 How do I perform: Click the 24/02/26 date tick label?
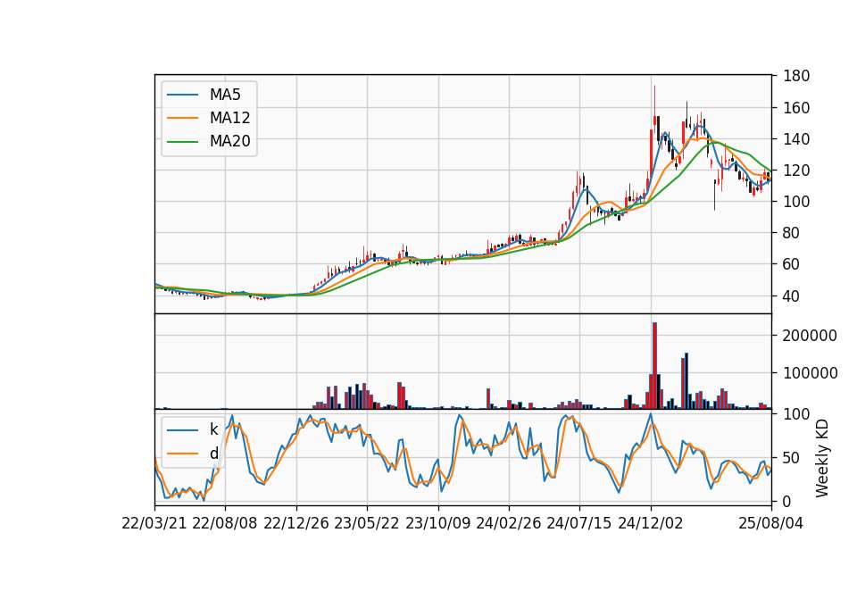(x=509, y=523)
